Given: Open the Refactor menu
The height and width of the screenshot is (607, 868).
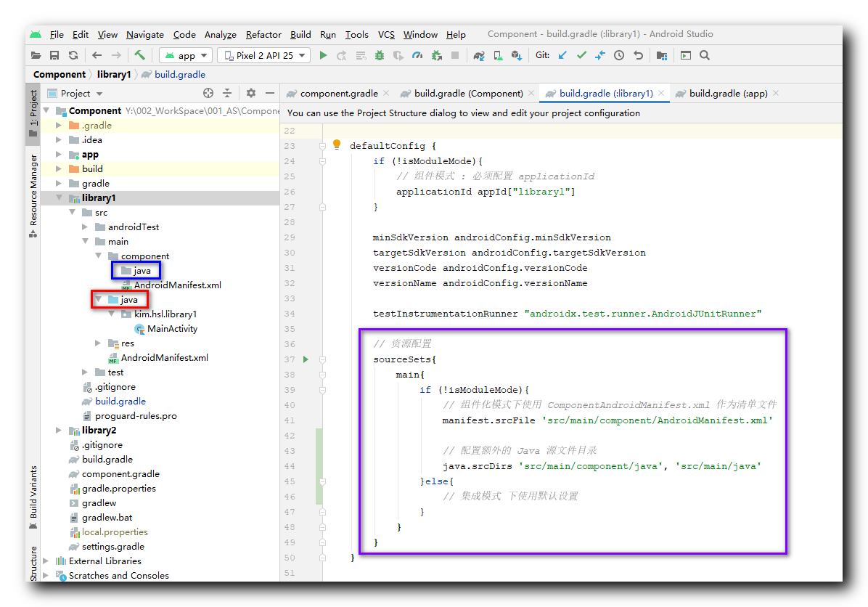Looking at the screenshot, I should click(x=263, y=34).
